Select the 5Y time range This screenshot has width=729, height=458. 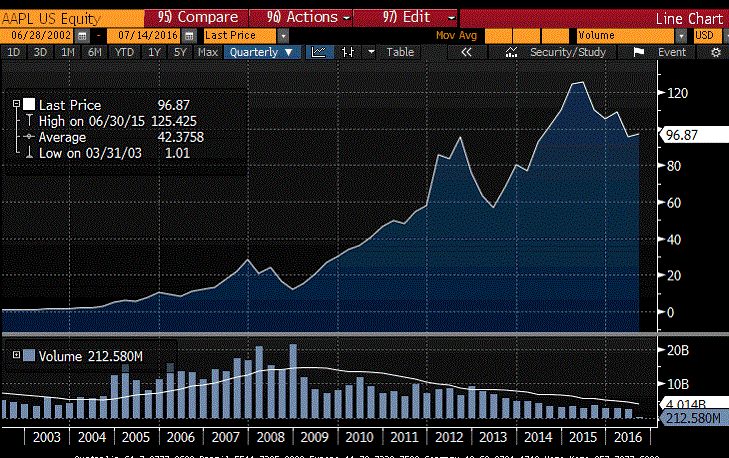(180, 51)
